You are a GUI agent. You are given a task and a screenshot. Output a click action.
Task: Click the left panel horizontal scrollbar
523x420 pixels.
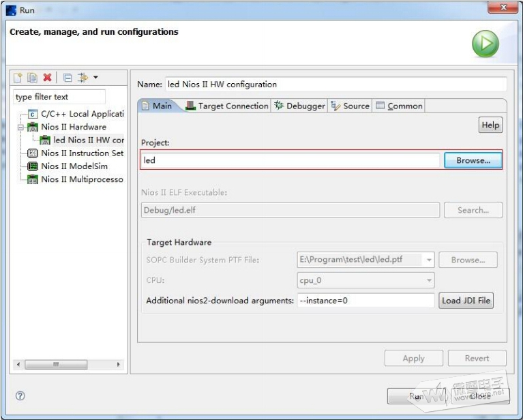point(67,365)
